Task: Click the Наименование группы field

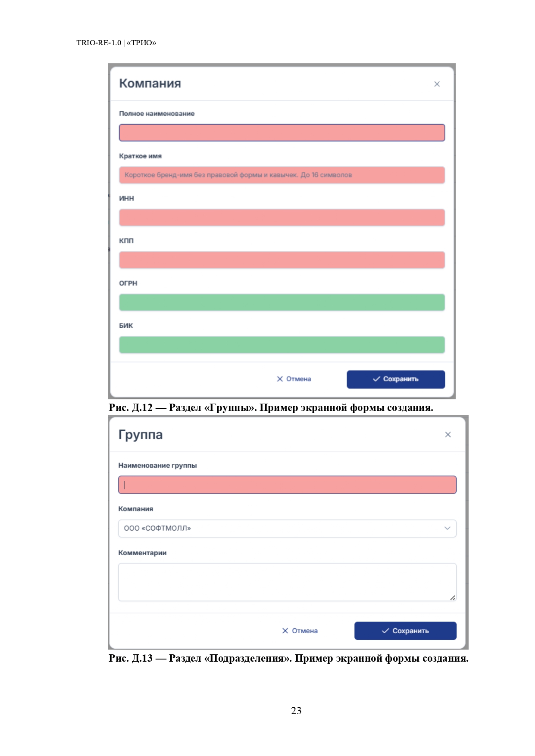Action: 287,485
